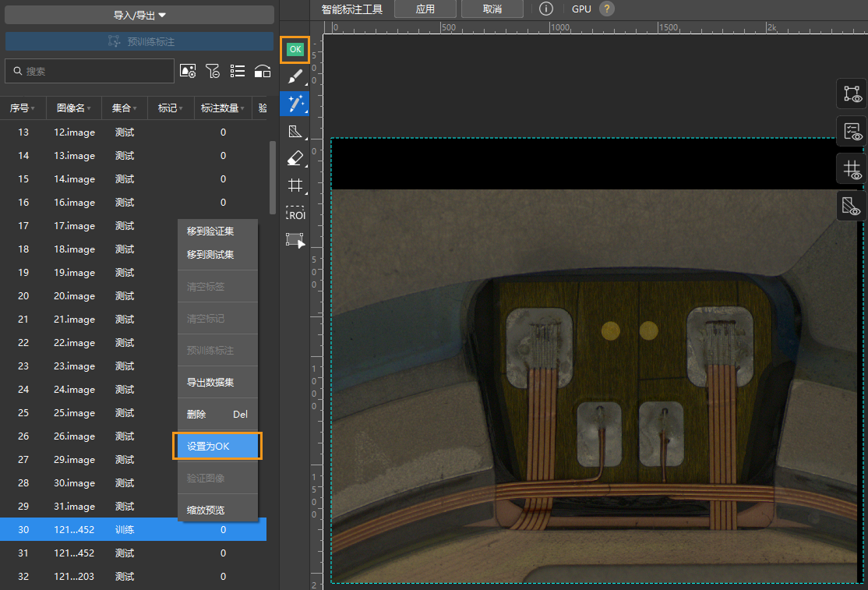The image size is (868, 590).
Task: Switch to list view icon
Action: [x=238, y=71]
